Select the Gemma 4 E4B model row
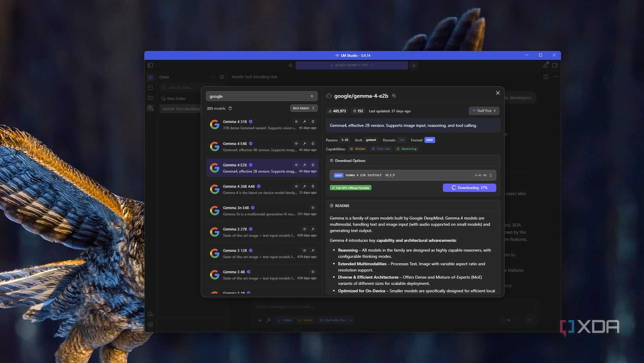This screenshot has height=363, width=644. pyautogui.click(x=262, y=147)
